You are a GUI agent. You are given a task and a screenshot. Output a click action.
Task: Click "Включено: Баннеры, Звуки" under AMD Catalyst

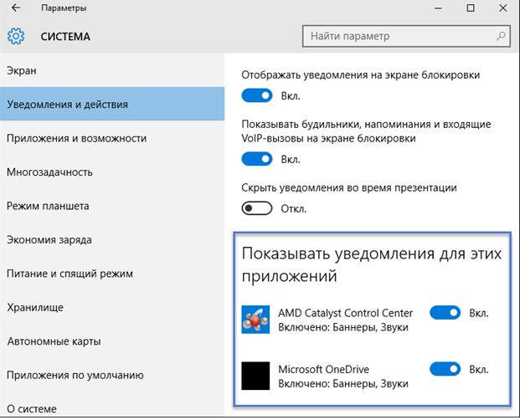343,327
